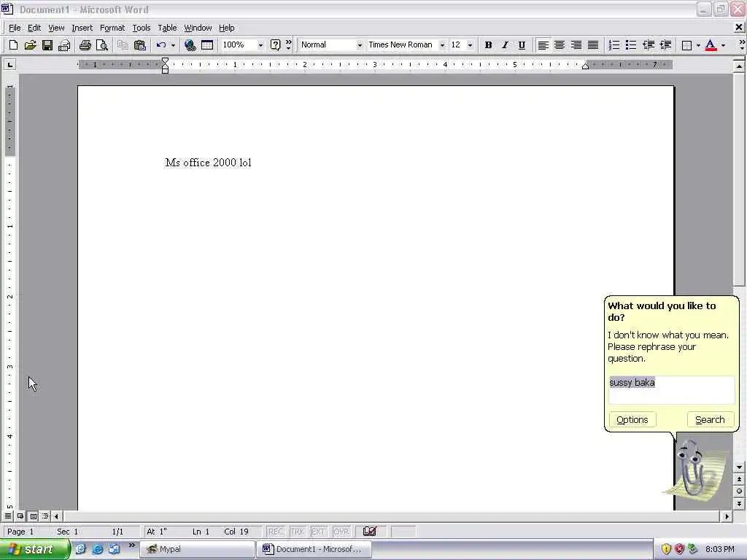The height and width of the screenshot is (560, 747).
Task: Switch to Print Layout view button
Action: [33, 516]
